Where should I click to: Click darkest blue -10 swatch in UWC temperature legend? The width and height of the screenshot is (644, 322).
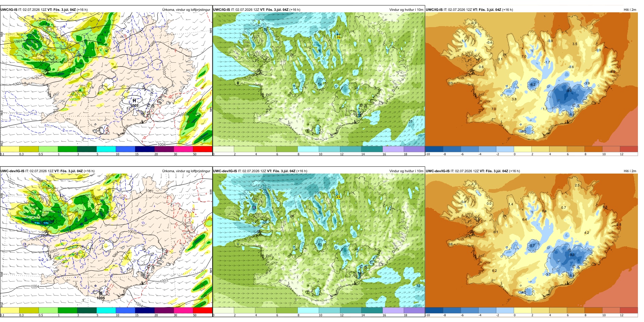[434, 149]
